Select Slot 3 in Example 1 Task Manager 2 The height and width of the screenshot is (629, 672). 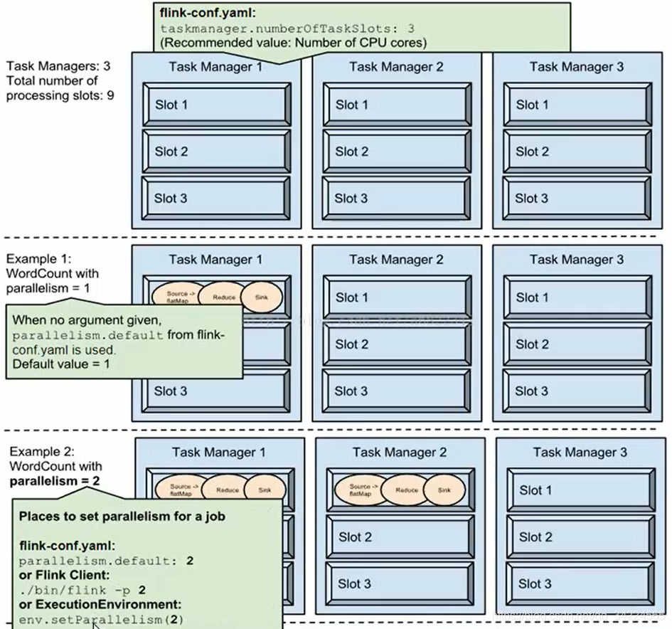pos(396,391)
